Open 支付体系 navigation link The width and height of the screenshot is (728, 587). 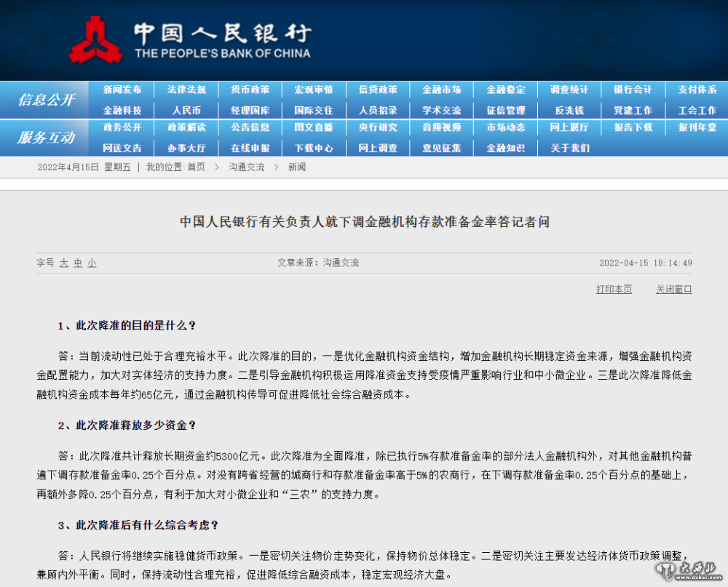[x=697, y=89]
